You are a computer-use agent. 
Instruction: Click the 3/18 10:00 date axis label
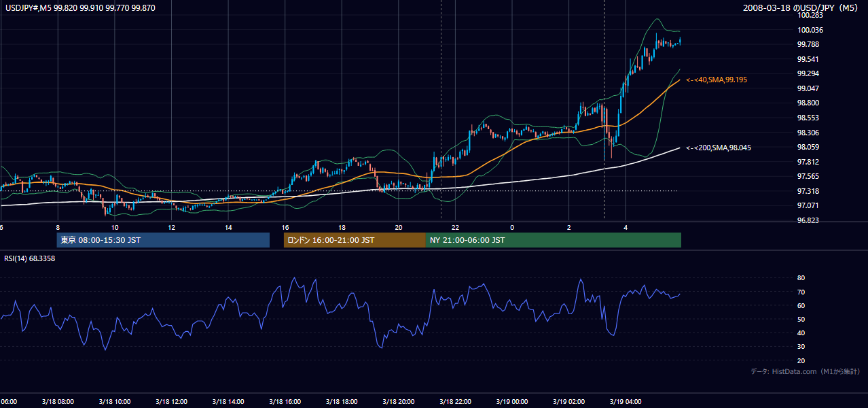click(114, 402)
